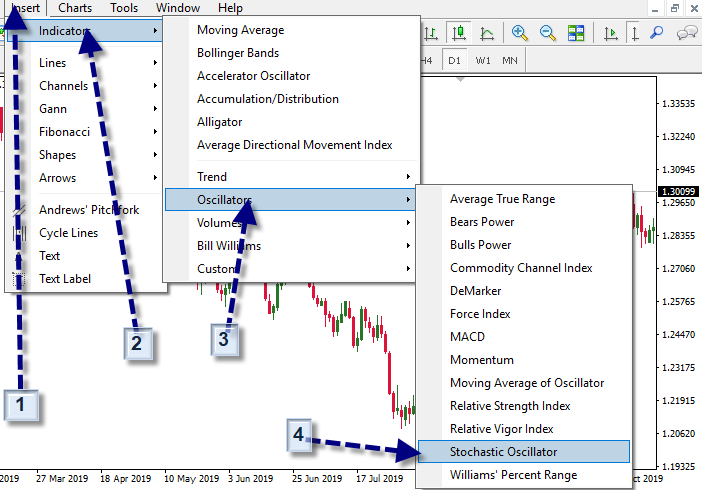Select Bears Power

[x=523, y=222]
